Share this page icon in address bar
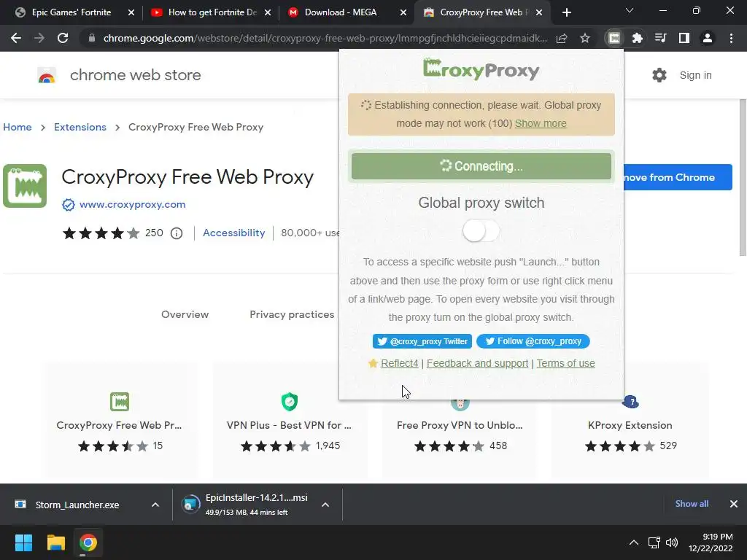Screen dimensions: 747x560 coord(562,38)
